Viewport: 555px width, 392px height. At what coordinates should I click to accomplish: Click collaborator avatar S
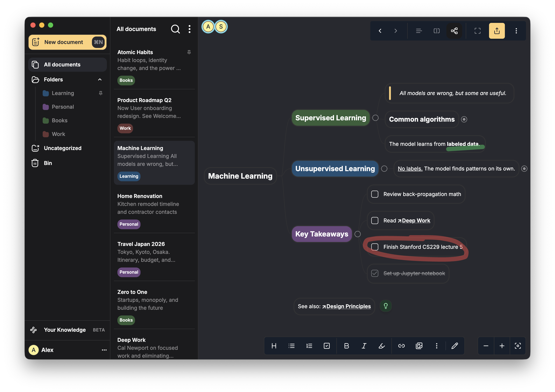click(221, 27)
